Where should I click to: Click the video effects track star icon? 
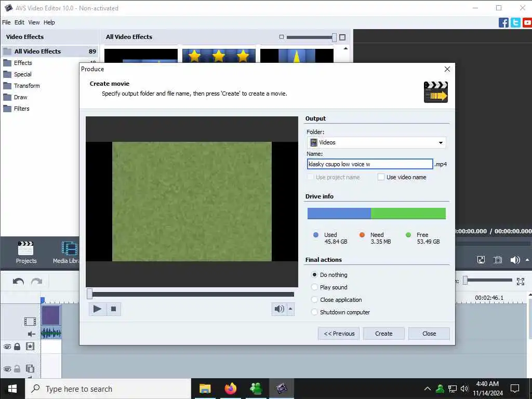[x=30, y=347]
